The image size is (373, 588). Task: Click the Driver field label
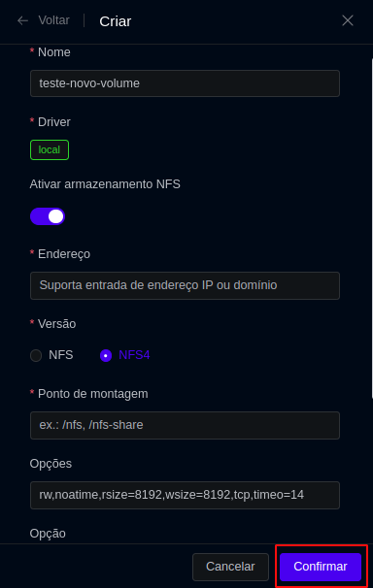click(54, 122)
